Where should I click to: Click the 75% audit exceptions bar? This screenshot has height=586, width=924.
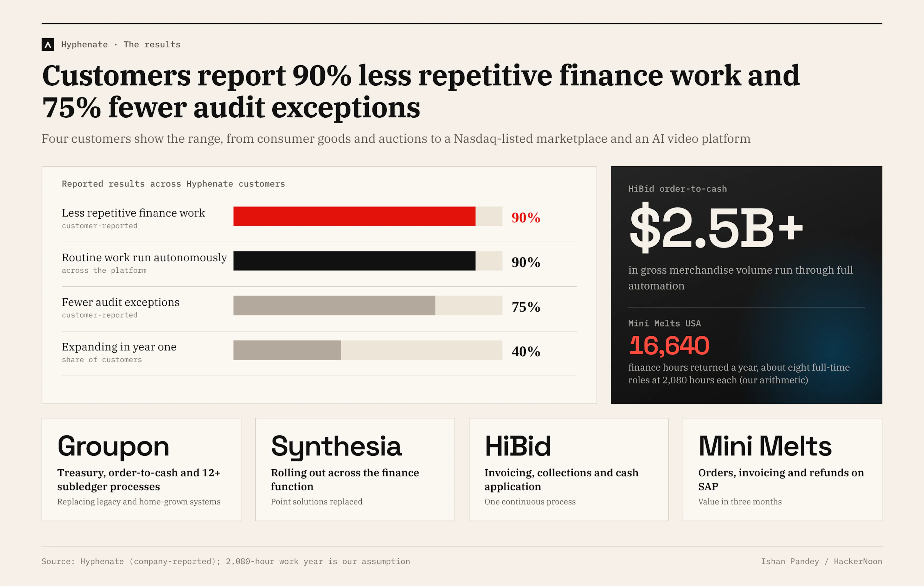(x=334, y=305)
